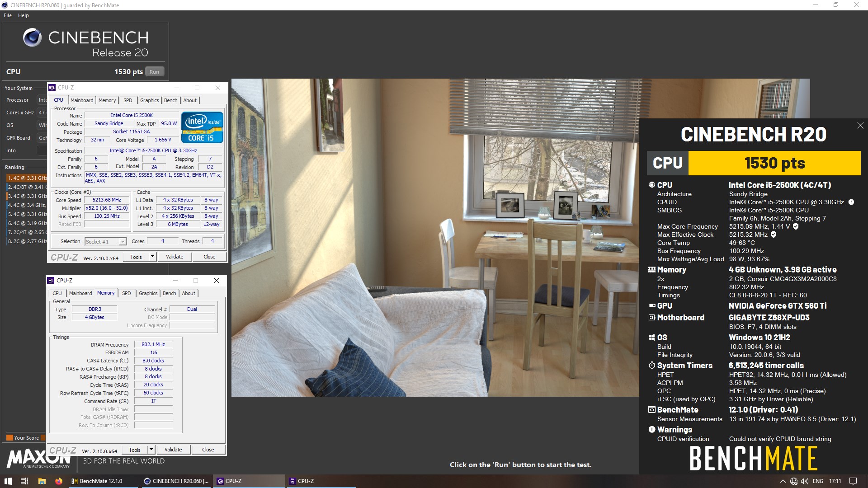
Task: Click Close button in upper CPU-Z
Action: [x=209, y=257]
